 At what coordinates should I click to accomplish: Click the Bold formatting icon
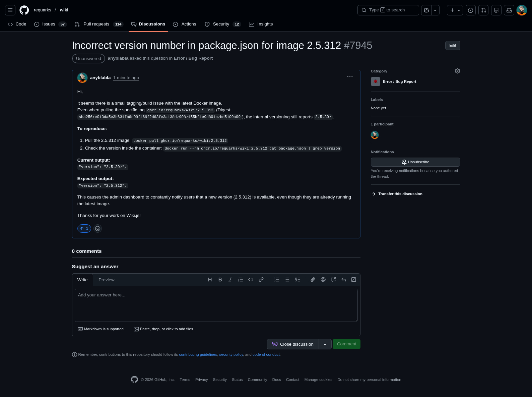click(x=220, y=280)
